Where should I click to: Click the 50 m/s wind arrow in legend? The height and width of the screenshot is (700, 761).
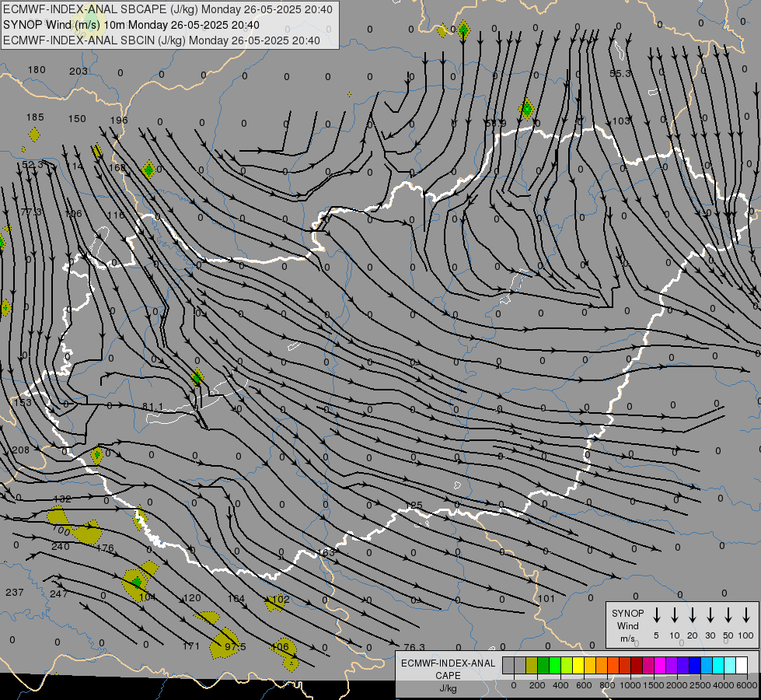tap(728, 614)
